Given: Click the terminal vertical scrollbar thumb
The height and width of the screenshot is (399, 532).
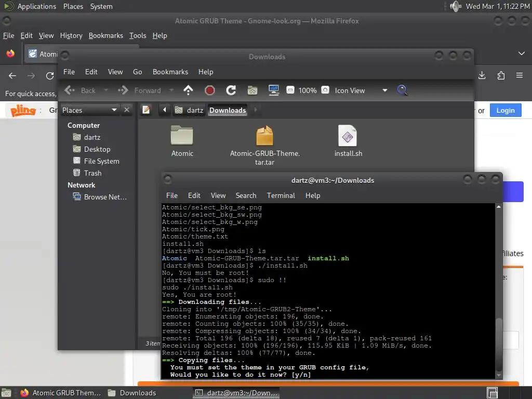Looking at the screenshot, I should pos(498,344).
